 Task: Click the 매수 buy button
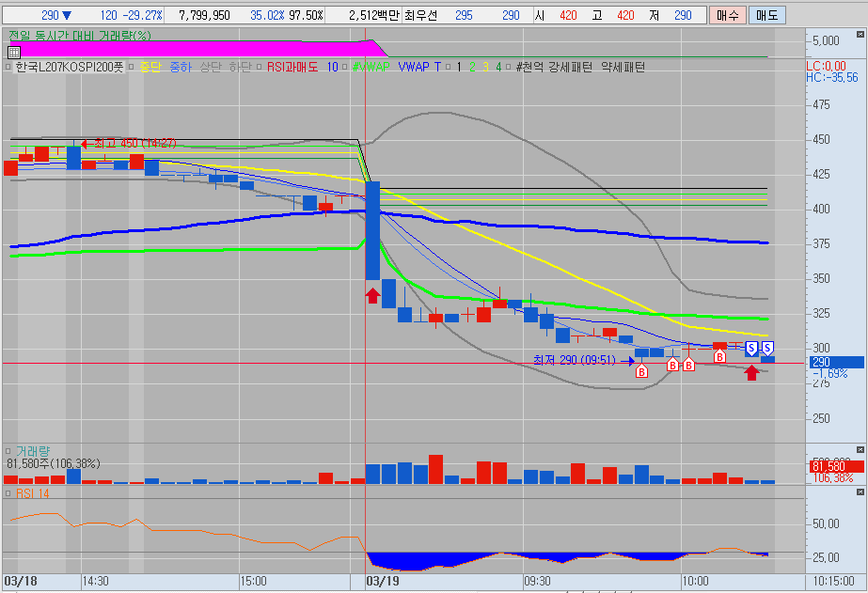coord(727,15)
